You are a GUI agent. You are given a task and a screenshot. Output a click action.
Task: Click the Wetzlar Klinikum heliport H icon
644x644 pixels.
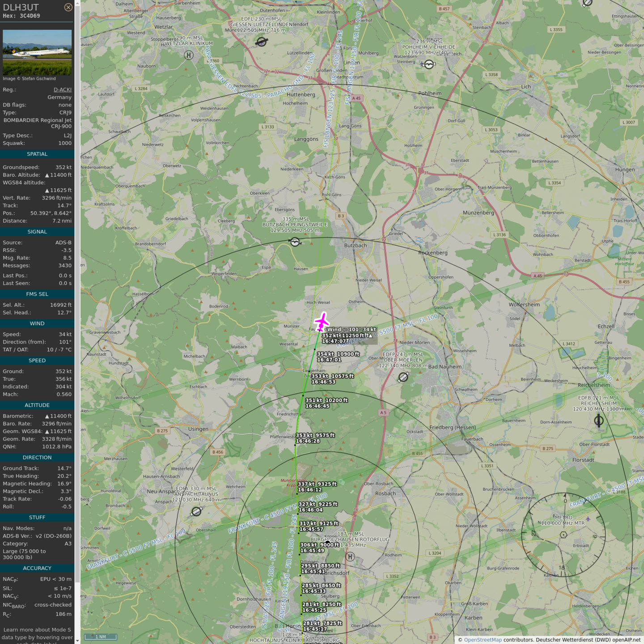189,55
